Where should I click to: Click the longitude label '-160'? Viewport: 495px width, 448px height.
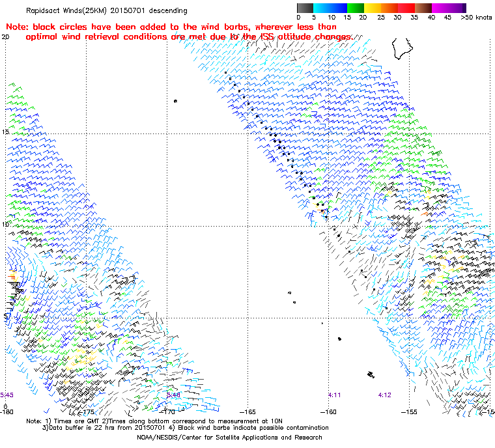click(x=329, y=412)
